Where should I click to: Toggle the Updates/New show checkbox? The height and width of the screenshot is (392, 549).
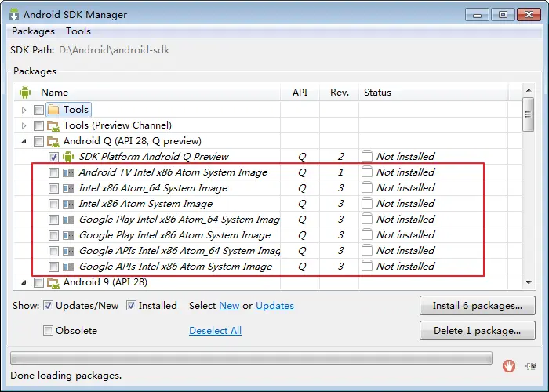click(x=48, y=306)
